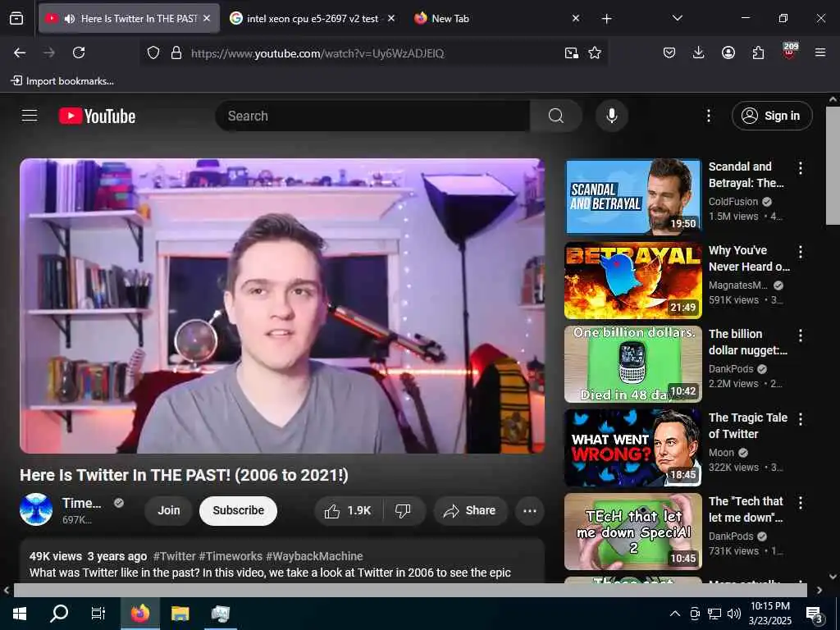Open Task View on the taskbar
Viewport: 840px width, 630px height.
[98, 614]
